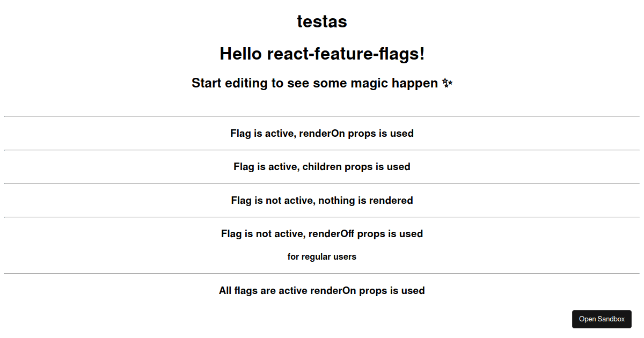Screen dimensions: 644x338
Task: Click the divider line below the sparkles heading
Action: pyautogui.click(x=322, y=116)
